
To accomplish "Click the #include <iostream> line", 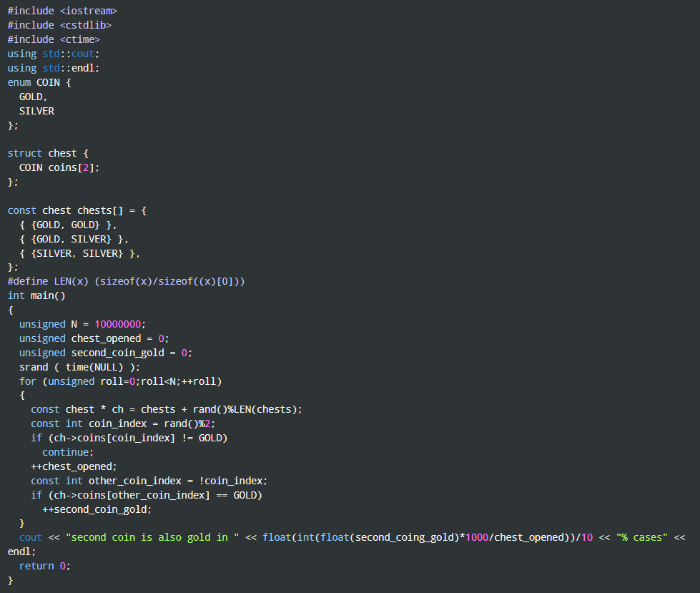I will [x=62, y=11].
